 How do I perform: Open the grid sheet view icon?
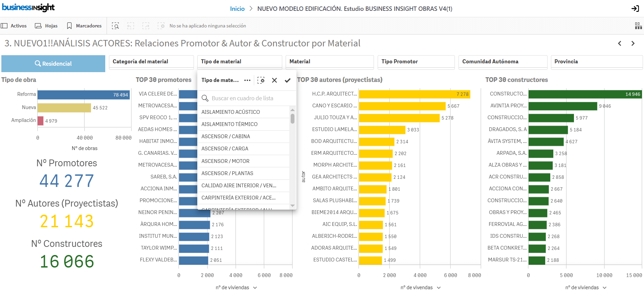[638, 26]
